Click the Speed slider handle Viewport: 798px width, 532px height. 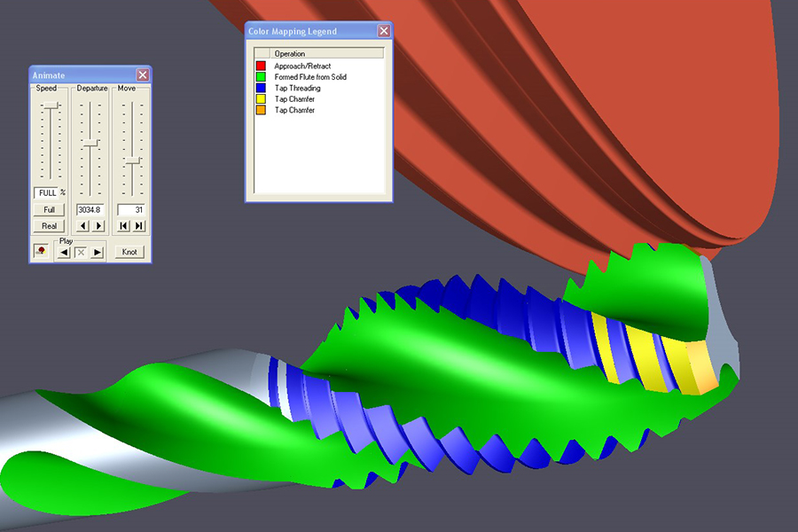pyautogui.click(x=50, y=106)
